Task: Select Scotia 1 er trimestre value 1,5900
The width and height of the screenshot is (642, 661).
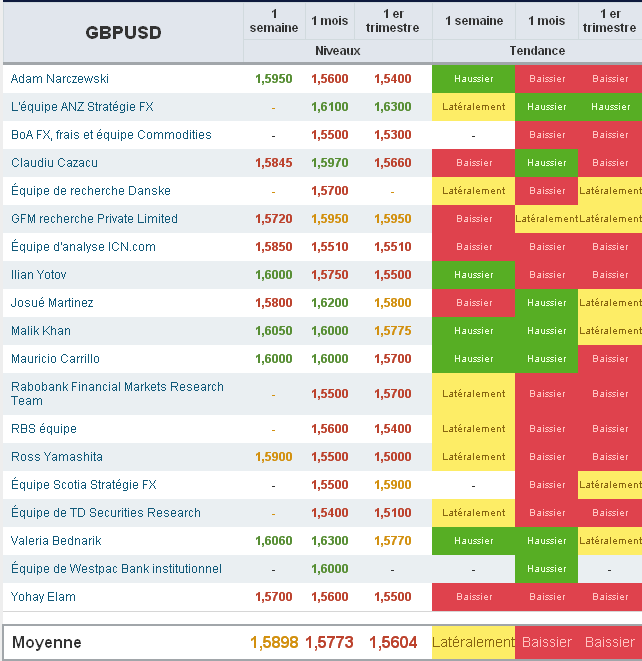Action: (x=392, y=485)
